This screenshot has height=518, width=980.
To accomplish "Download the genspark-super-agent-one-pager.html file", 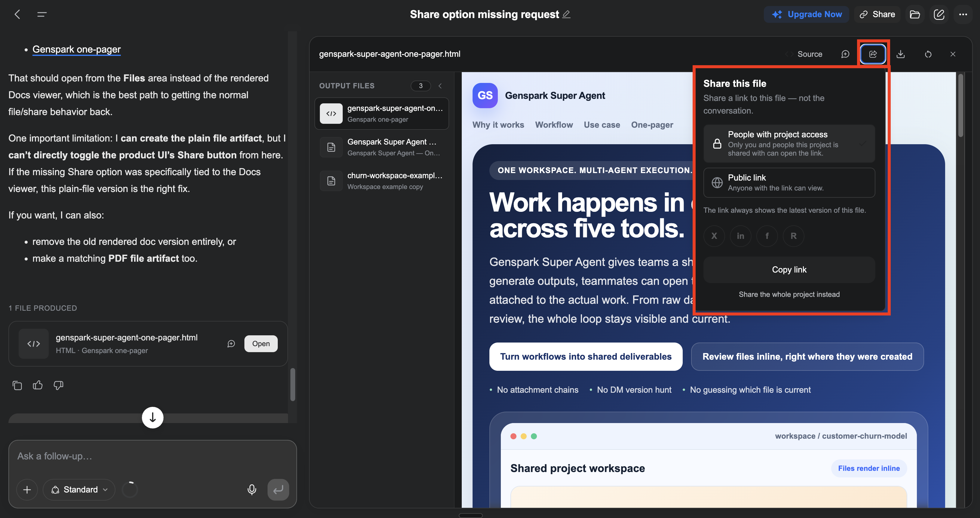I will coord(901,54).
